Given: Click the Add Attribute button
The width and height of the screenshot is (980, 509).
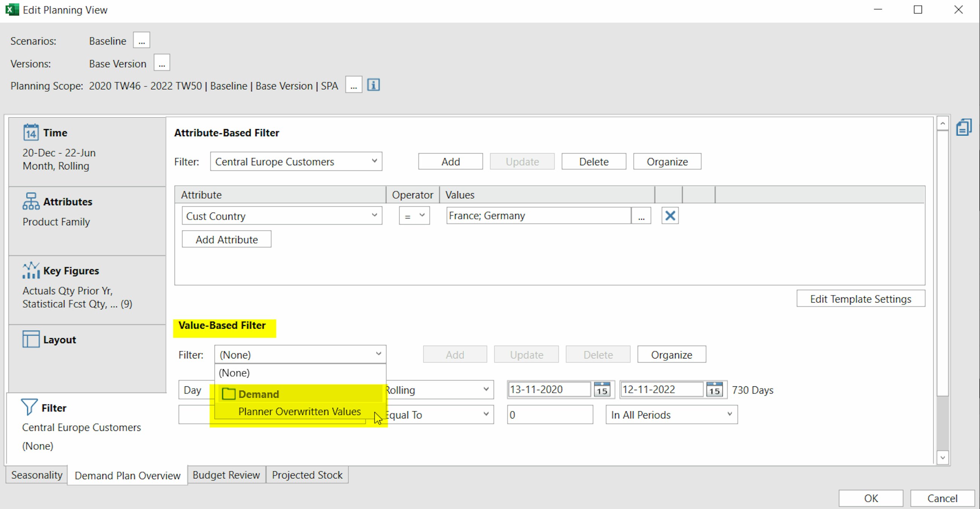Looking at the screenshot, I should [227, 239].
